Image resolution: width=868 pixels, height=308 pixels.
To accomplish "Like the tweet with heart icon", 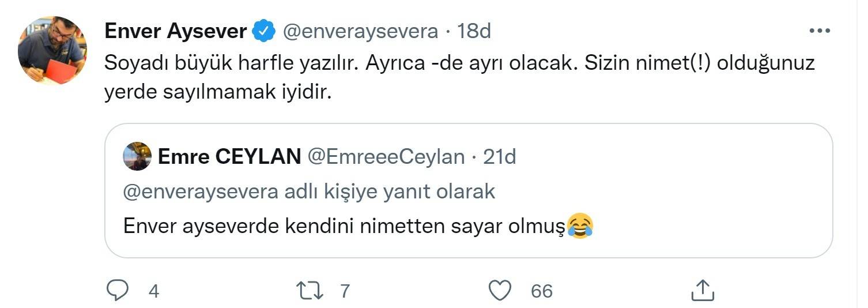I will [x=499, y=290].
